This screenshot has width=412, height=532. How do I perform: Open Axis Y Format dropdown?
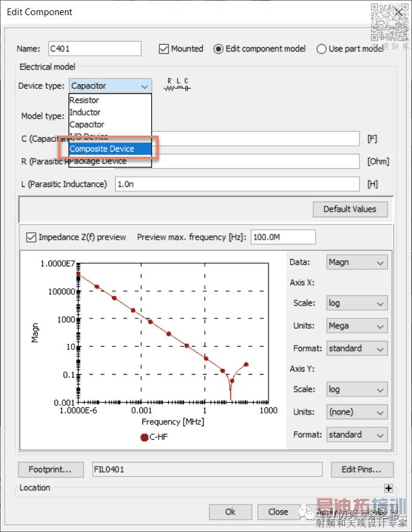coord(357,435)
